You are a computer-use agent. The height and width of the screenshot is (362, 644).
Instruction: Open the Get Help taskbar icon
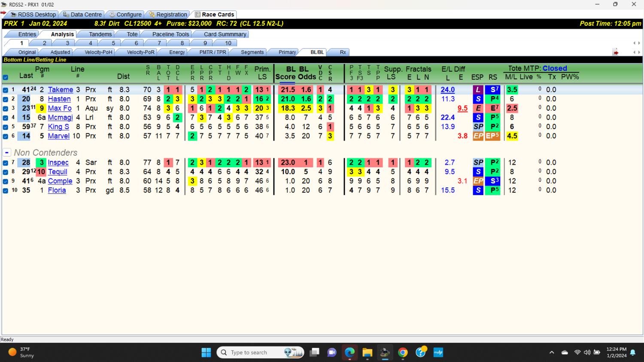(x=421, y=352)
